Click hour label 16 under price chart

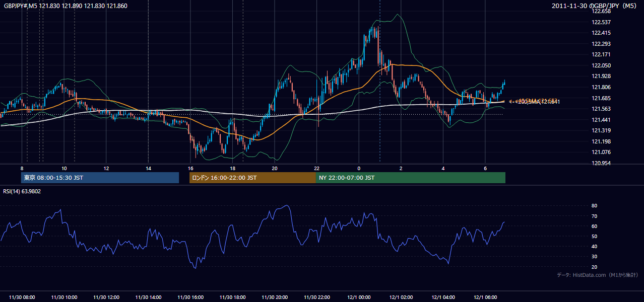190,168
